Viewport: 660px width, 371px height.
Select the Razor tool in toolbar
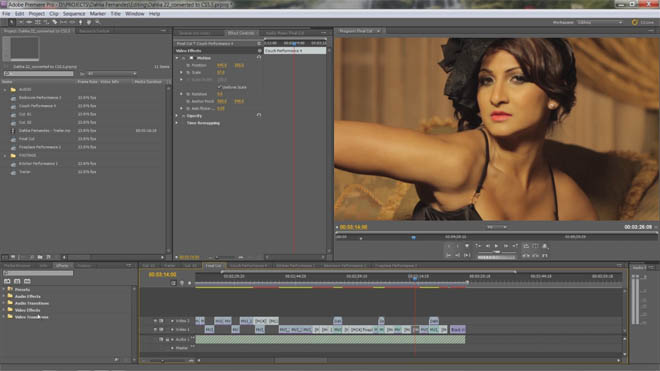54,22
